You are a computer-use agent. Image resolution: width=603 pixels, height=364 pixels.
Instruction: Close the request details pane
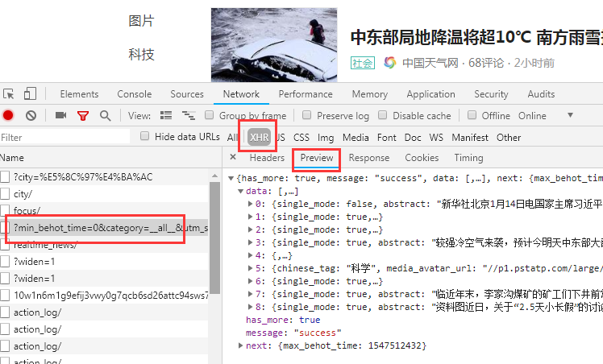233,157
